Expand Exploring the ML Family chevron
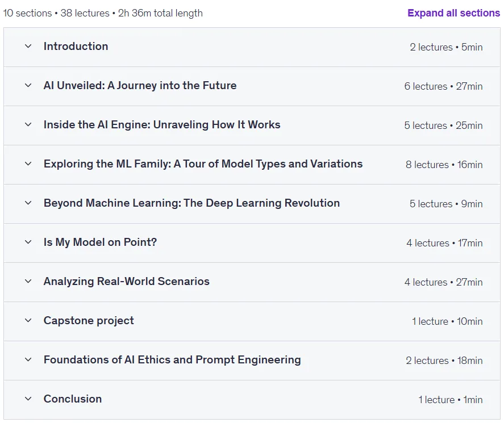 pos(28,164)
